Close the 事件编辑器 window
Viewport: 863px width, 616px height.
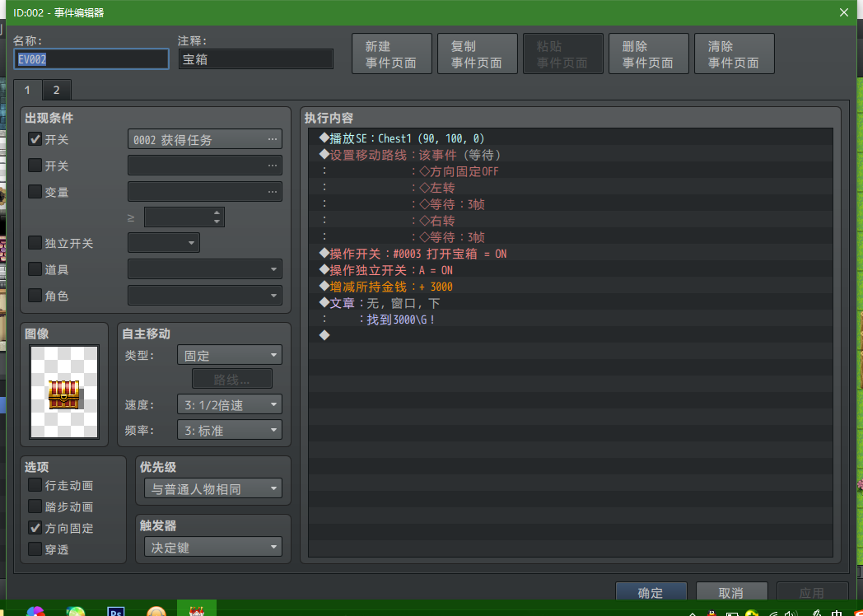tap(844, 12)
